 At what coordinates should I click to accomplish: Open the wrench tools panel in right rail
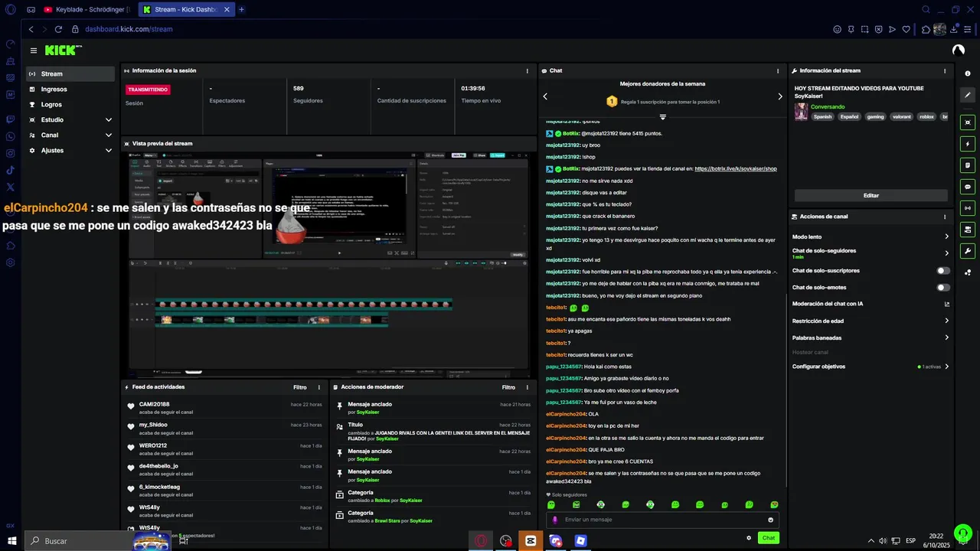pos(968,251)
